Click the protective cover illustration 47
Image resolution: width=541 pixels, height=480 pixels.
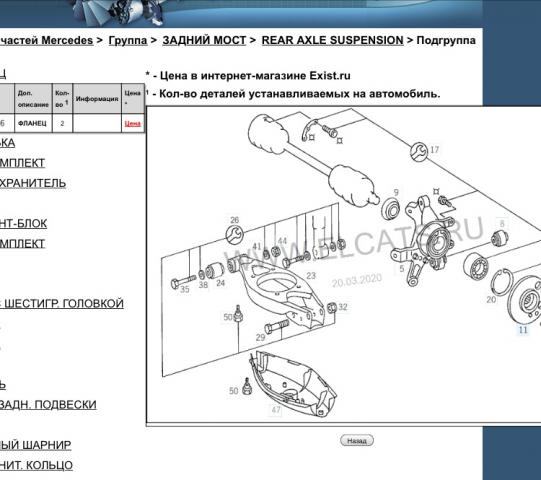(x=293, y=385)
